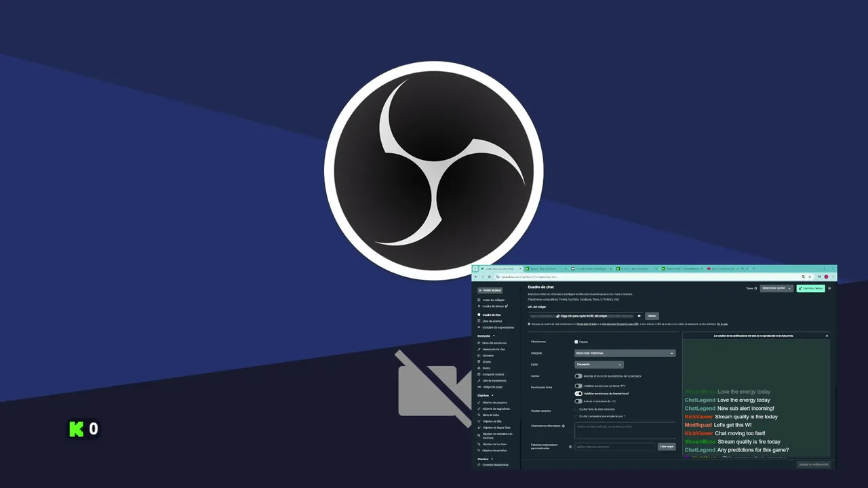Open 'Objetivo de seguidores' sidebar item

point(494,409)
